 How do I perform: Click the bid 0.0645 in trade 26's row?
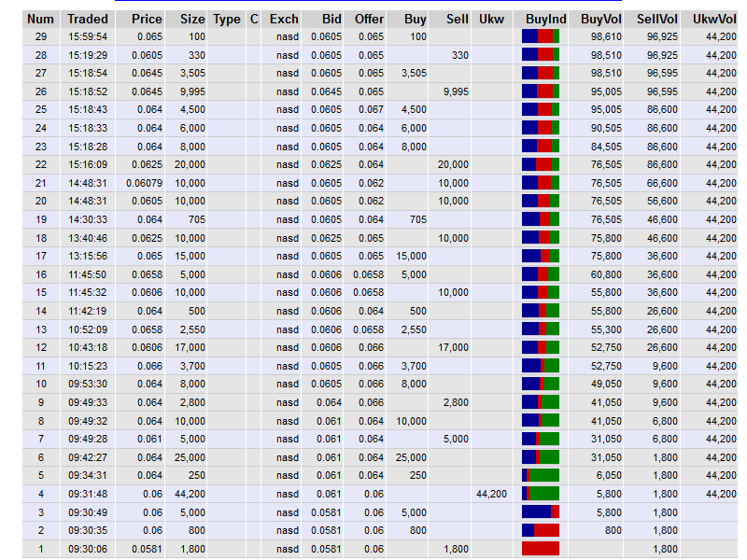(x=326, y=91)
